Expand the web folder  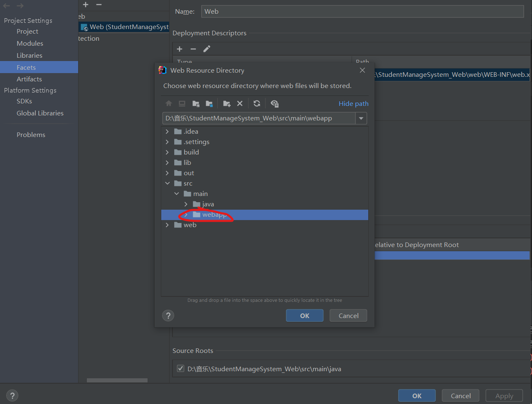(x=167, y=225)
